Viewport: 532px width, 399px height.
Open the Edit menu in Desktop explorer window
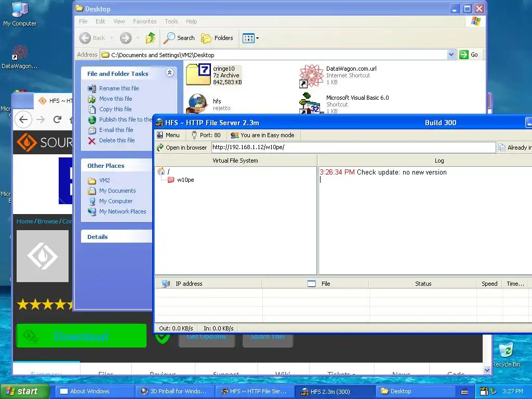point(100,21)
